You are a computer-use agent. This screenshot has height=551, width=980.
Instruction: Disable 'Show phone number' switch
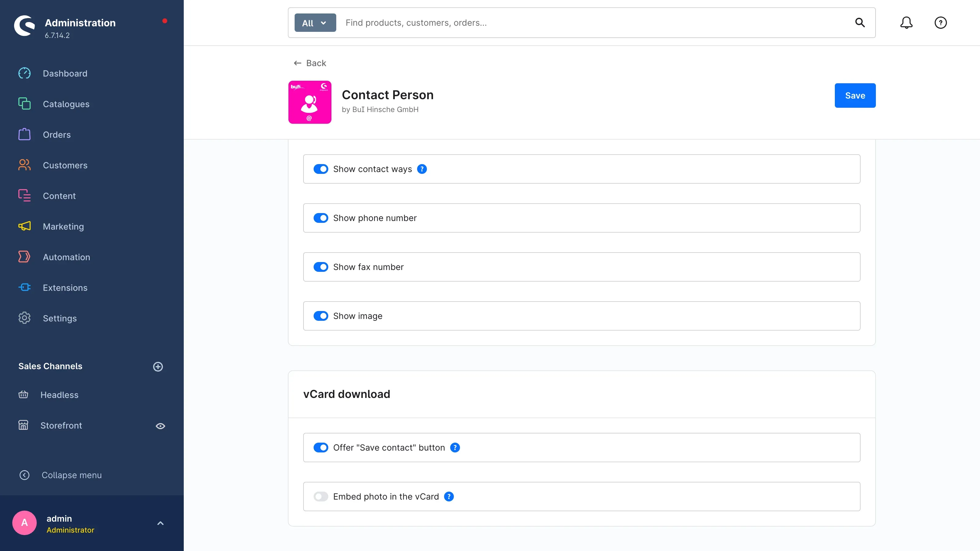321,218
